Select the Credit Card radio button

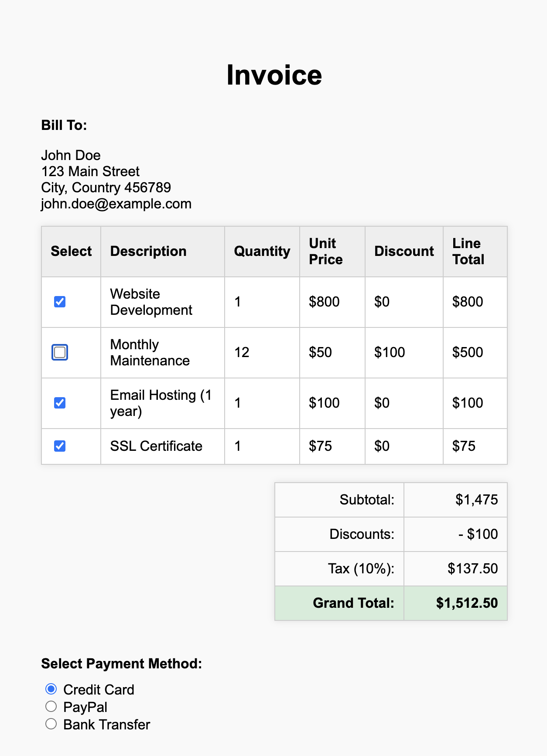tap(51, 689)
